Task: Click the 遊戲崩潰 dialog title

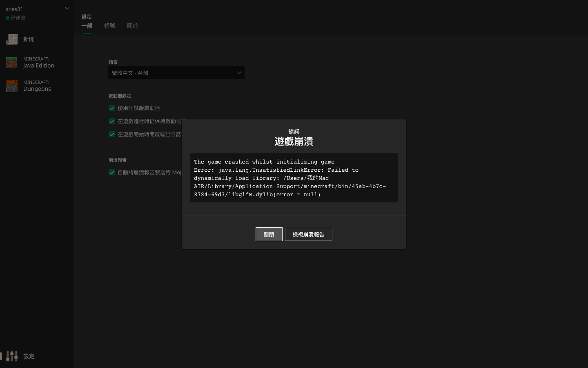Action: coord(294,141)
